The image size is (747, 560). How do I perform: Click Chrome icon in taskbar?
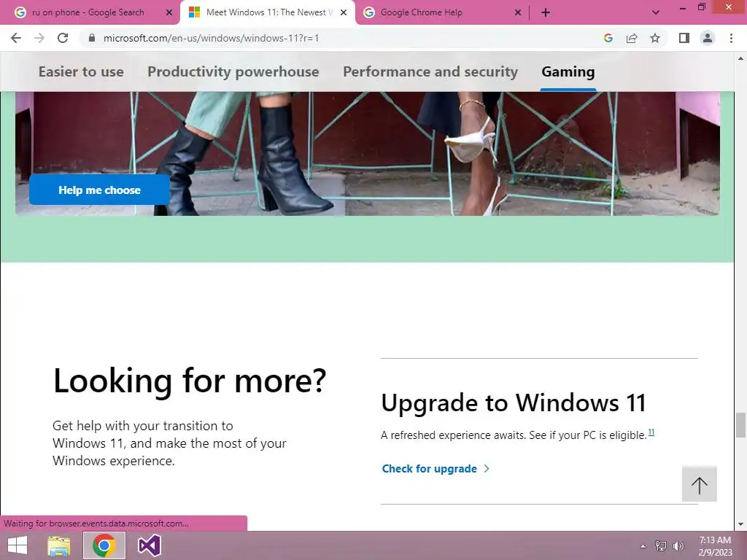pos(104,545)
